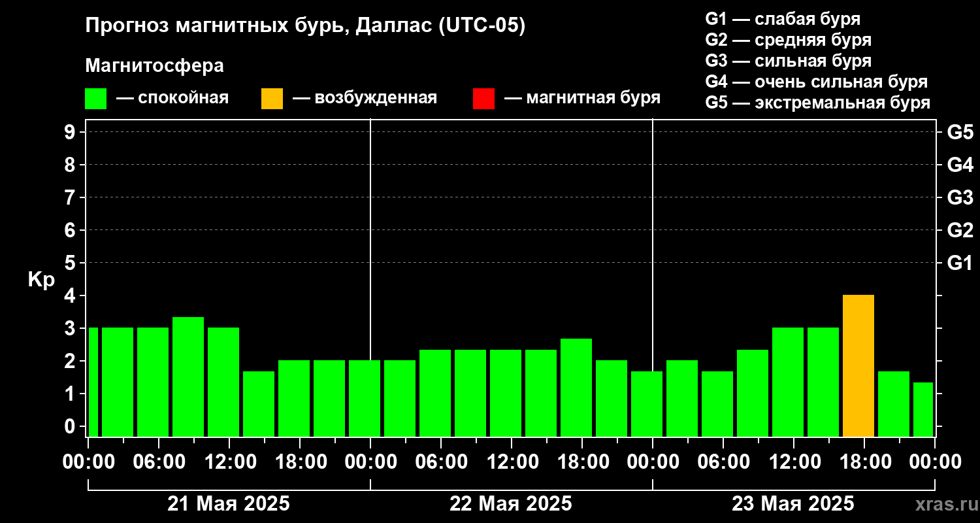This screenshot has height=523, width=980.
Task: Select the tallest green bar on 22 Мая
Action: pyautogui.click(x=576, y=388)
